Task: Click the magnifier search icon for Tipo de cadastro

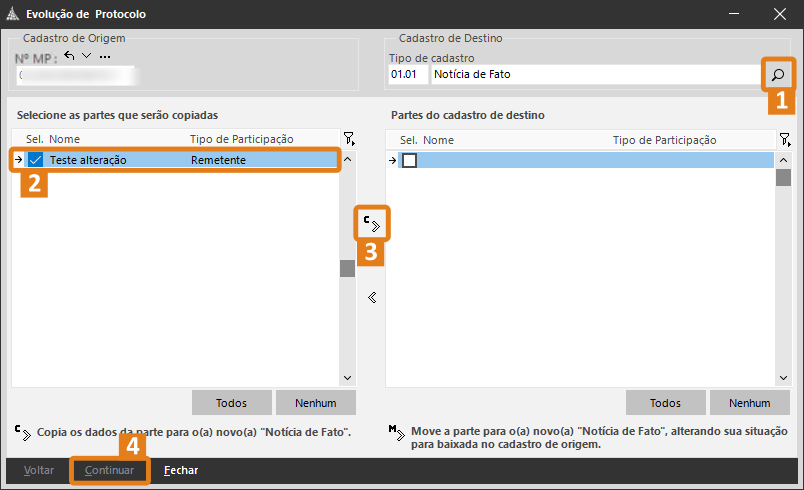Action: pos(777,74)
